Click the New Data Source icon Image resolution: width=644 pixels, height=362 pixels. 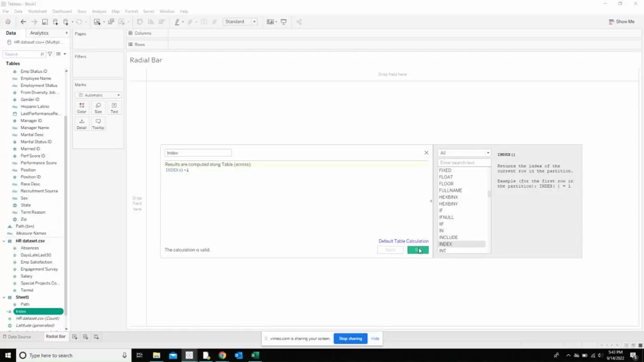[x=55, y=22]
